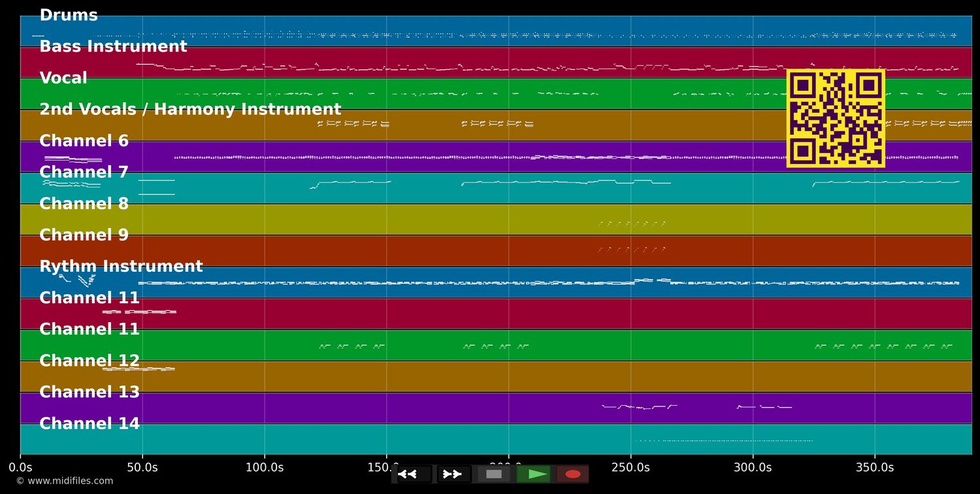Click the rewind playback button
980x494 pixels.
point(415,474)
